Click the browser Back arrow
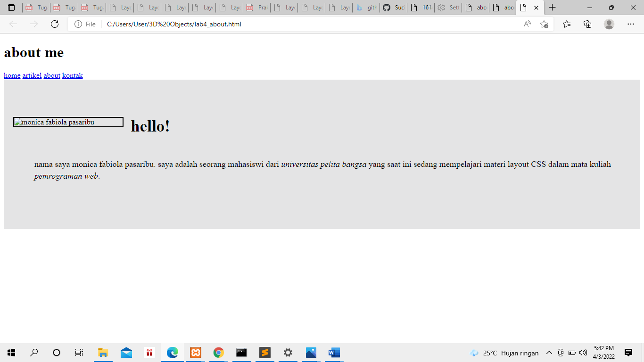644x362 pixels. point(13,24)
